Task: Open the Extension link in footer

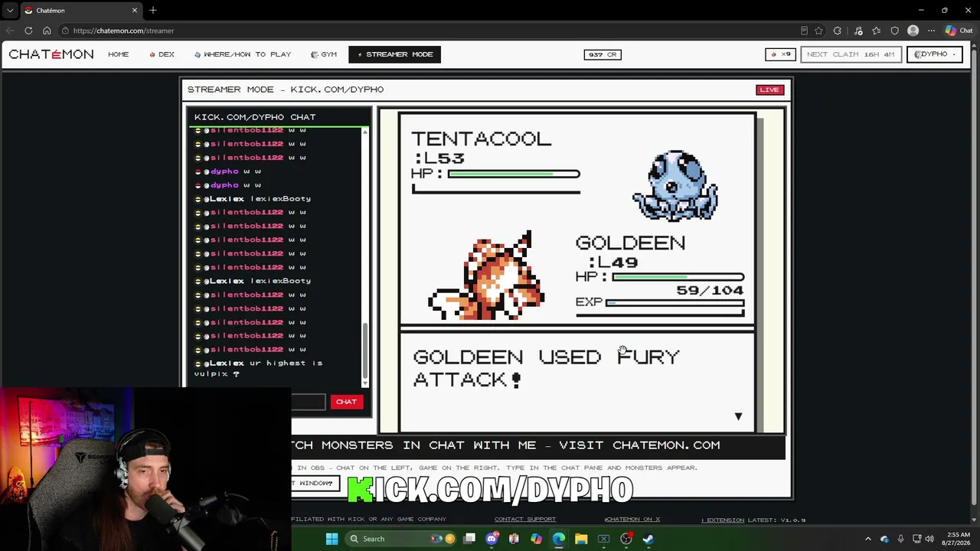Action: 723,520
